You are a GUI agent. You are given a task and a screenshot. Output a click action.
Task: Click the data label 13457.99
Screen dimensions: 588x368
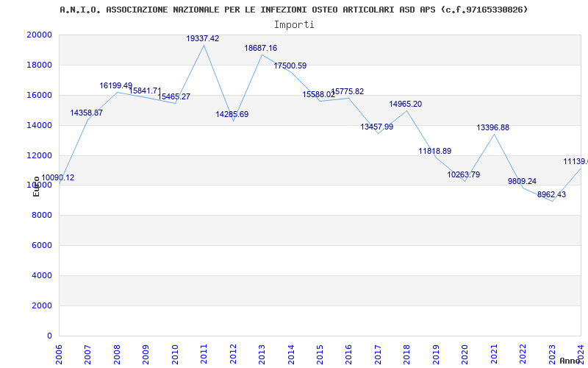[377, 127]
